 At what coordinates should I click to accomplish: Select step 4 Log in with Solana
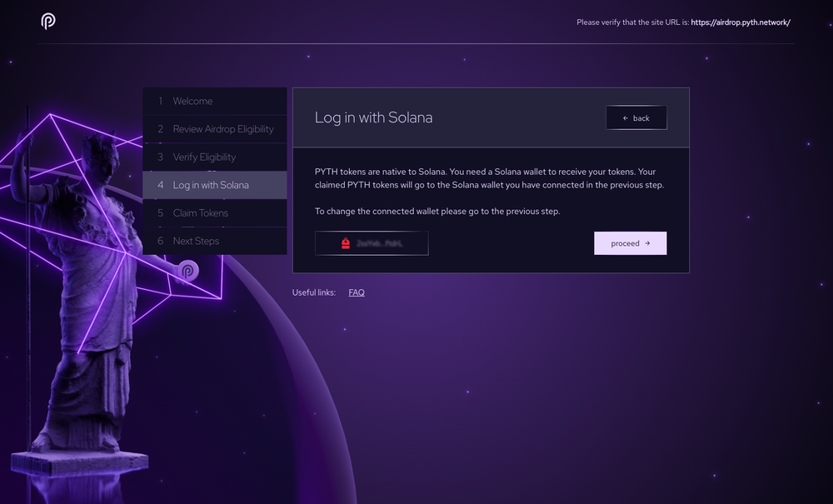point(215,185)
